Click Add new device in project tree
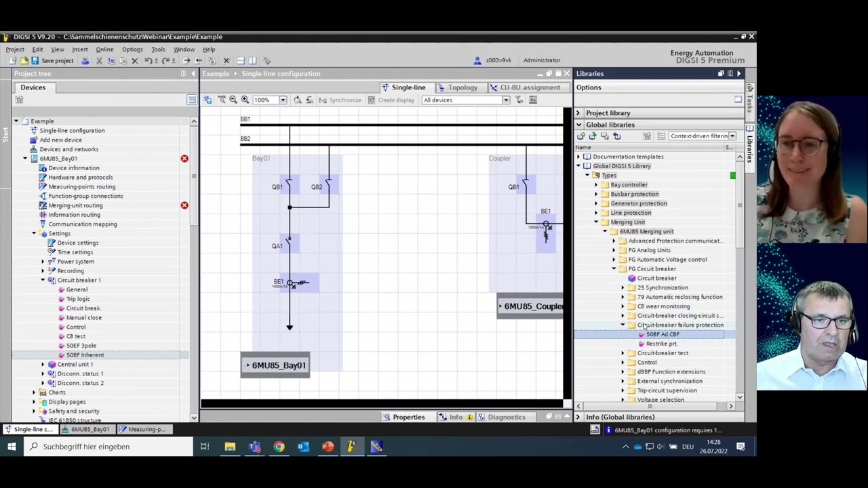 60,140
